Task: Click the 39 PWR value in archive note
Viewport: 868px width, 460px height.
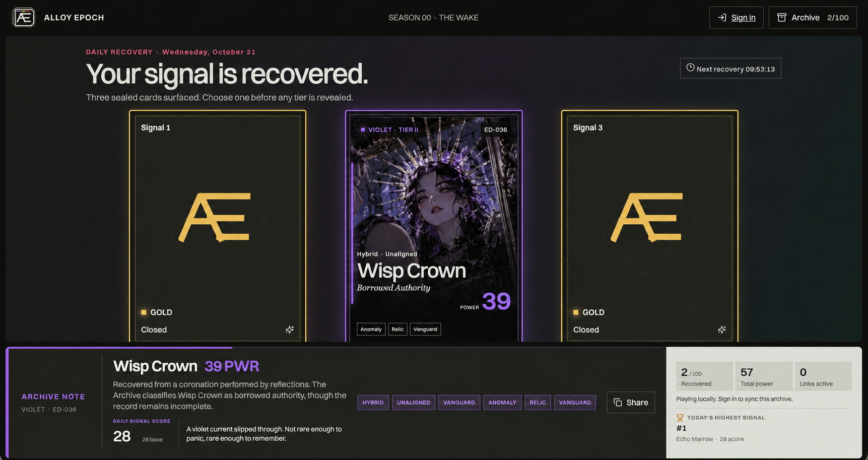Action: click(232, 366)
